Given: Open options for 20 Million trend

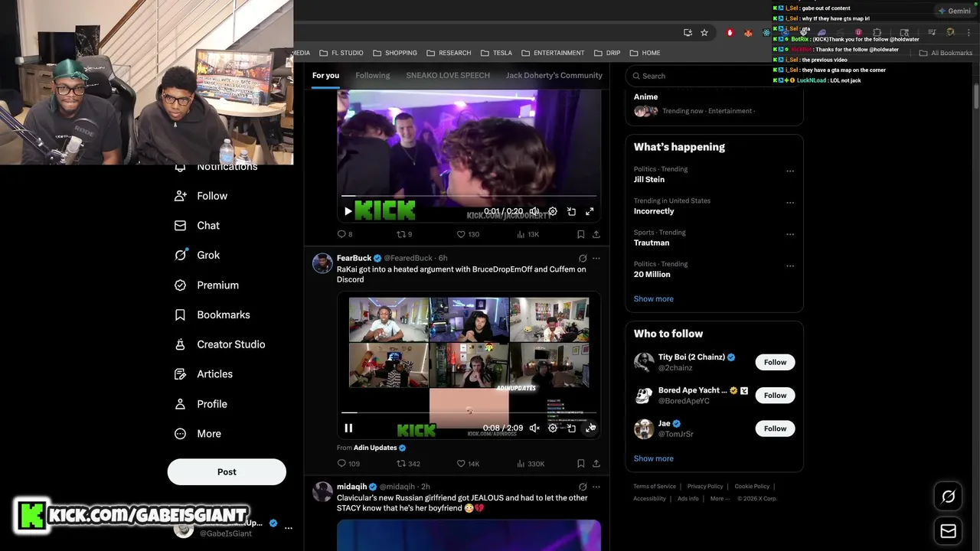Looking at the screenshot, I should coord(790,266).
